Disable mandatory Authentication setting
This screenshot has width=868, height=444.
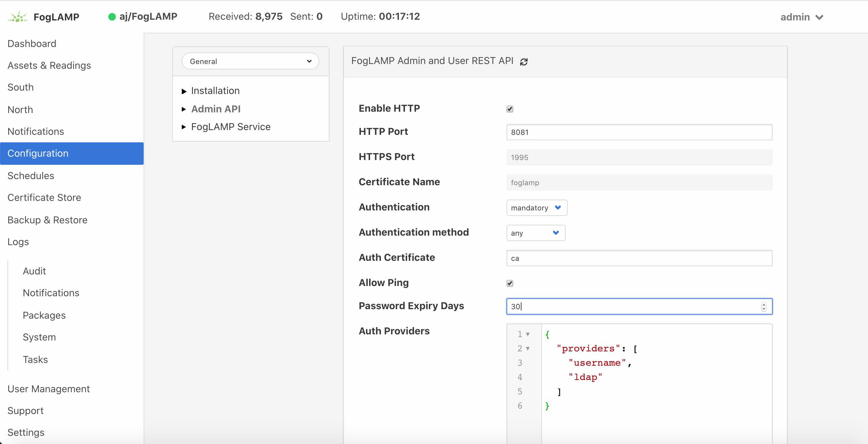(x=534, y=207)
